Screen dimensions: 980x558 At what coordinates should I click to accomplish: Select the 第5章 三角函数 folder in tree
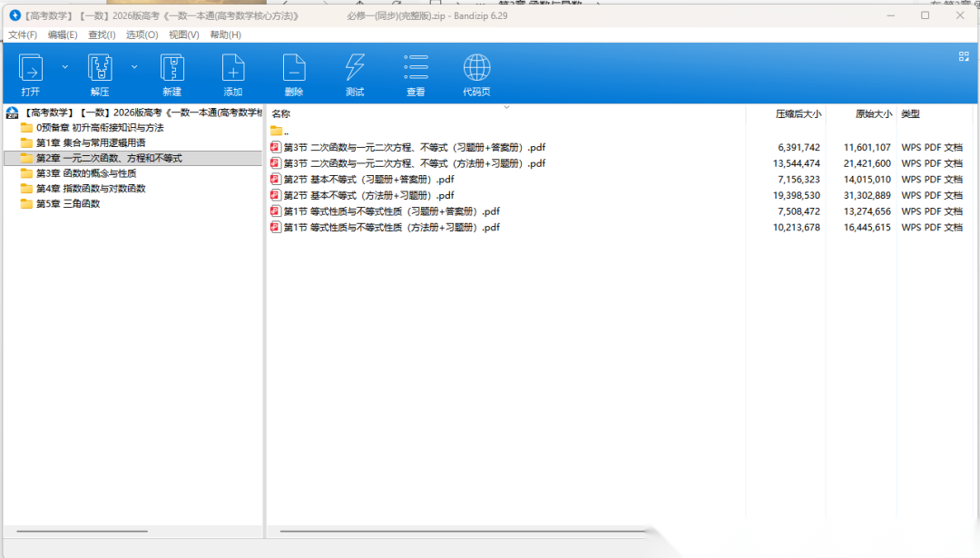tap(67, 203)
